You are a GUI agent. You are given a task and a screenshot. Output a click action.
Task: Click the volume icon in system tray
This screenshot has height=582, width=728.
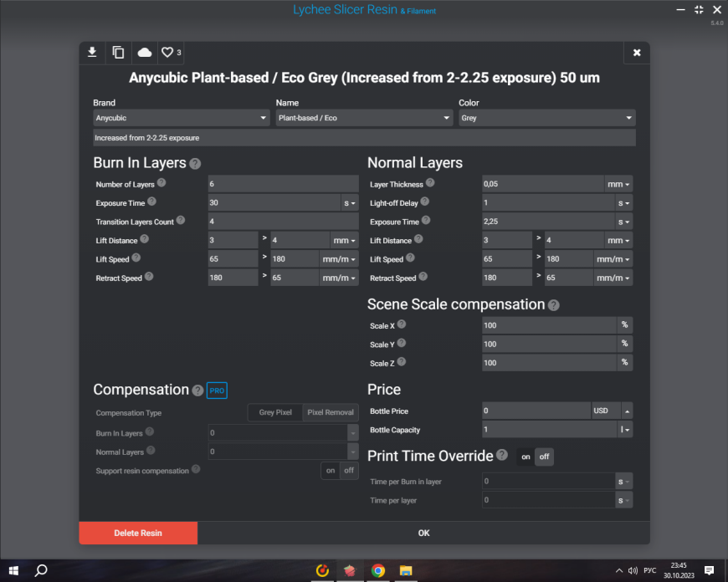(x=633, y=570)
